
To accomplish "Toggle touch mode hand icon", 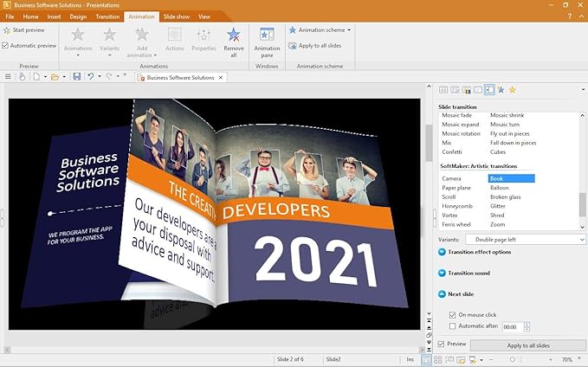I will [23, 77].
